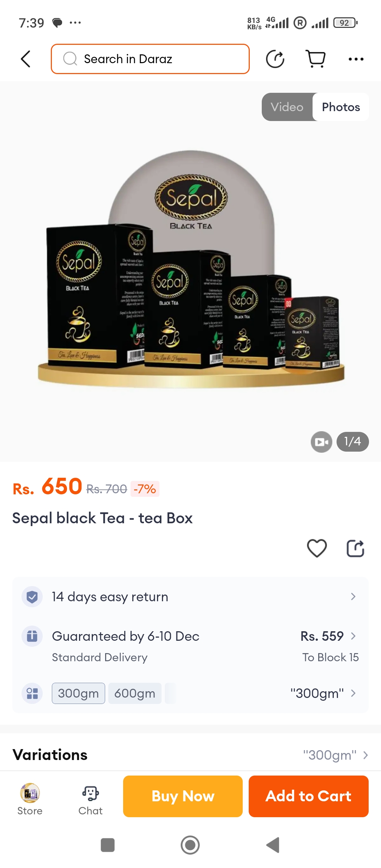Open Variations section showing "300gm"

190,755
